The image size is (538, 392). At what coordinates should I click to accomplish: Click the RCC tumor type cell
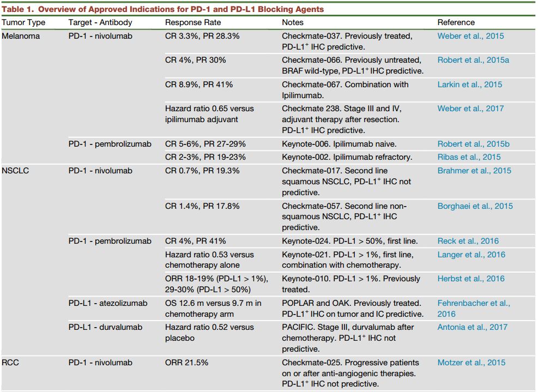[x=10, y=363]
